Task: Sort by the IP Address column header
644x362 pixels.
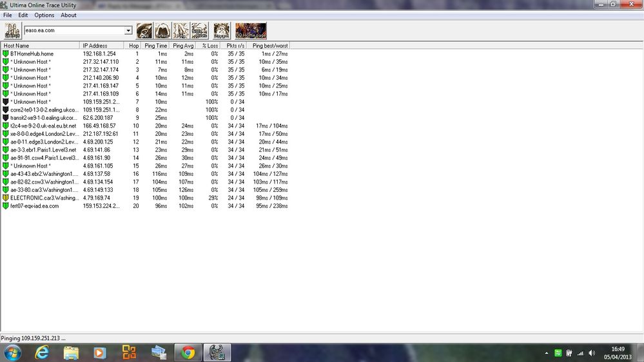Action: tap(101, 46)
